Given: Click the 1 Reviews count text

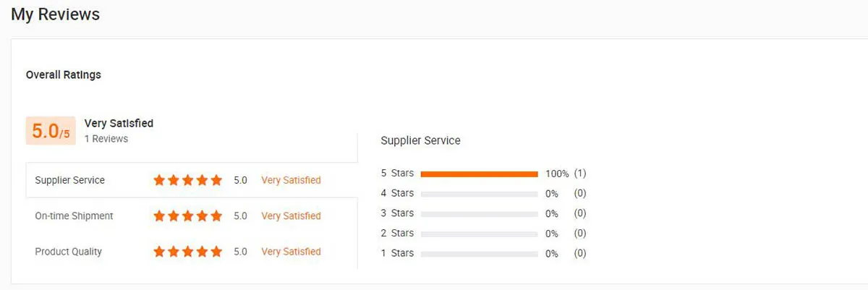Looking at the screenshot, I should (106, 139).
